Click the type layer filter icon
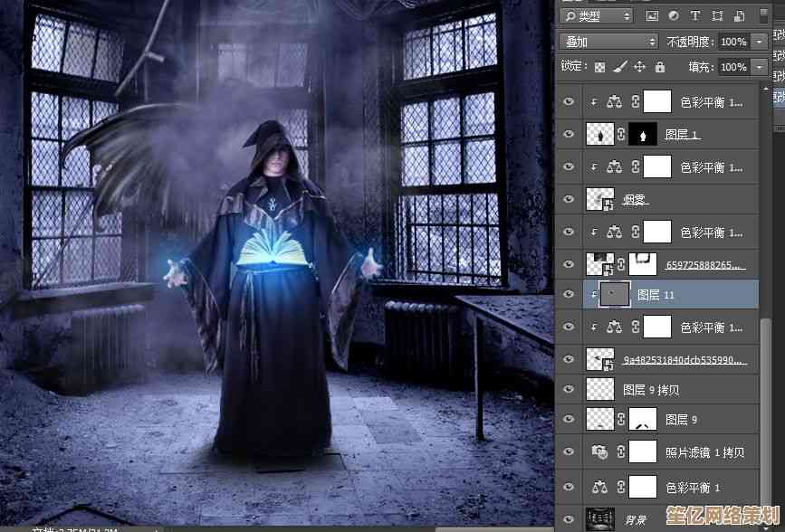Screen dimensions: 785x532 695,16
